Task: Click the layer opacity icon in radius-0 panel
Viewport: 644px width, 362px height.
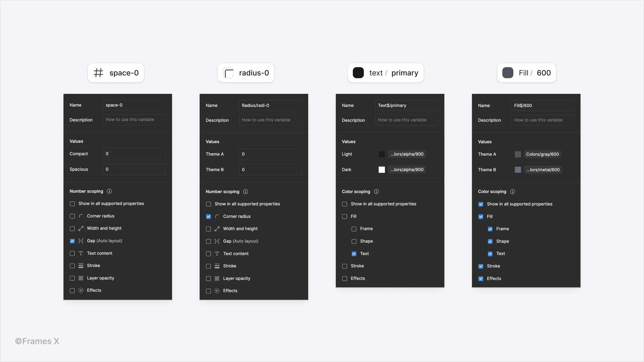Action: pyautogui.click(x=217, y=278)
